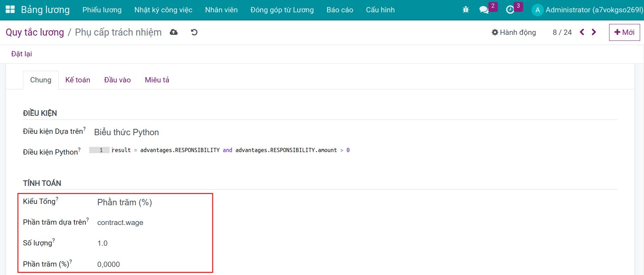Click the Đặt lại button
Viewport: 644px width, 275px height.
tap(22, 54)
